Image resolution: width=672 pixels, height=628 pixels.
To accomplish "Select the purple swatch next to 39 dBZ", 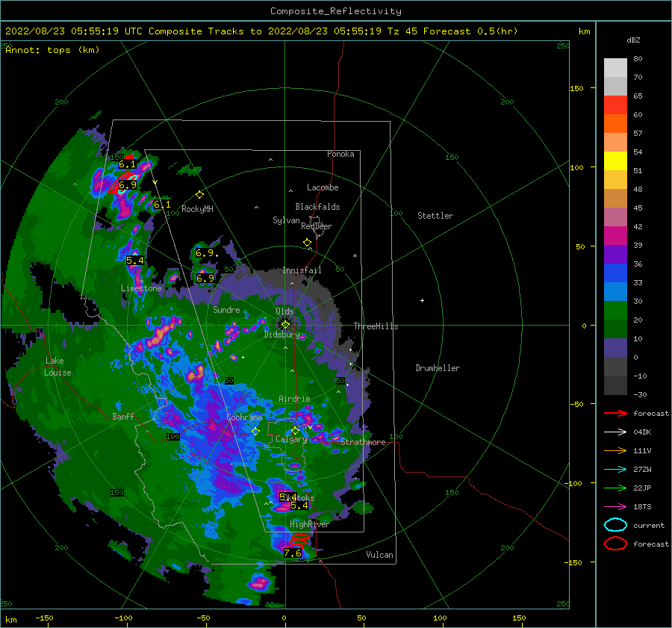I will (x=615, y=254).
